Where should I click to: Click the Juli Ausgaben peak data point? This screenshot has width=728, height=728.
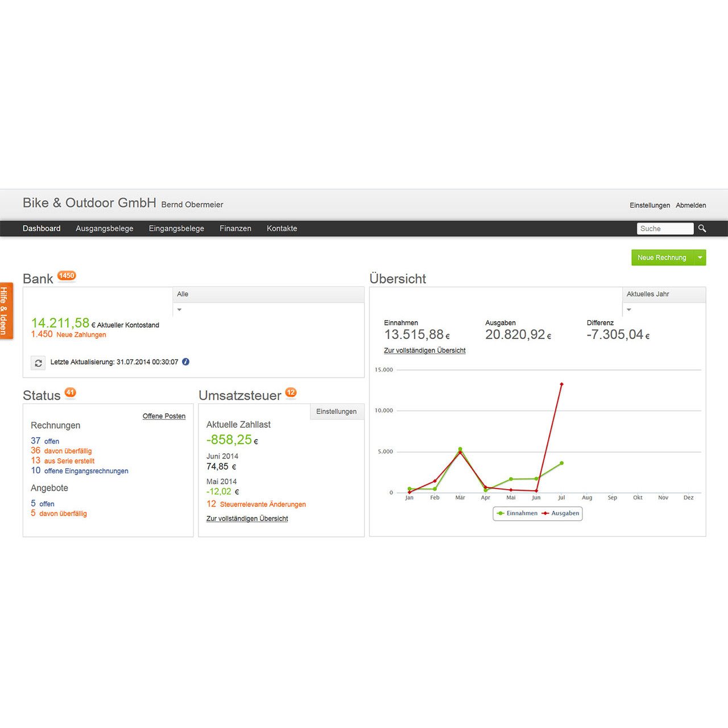pos(561,384)
